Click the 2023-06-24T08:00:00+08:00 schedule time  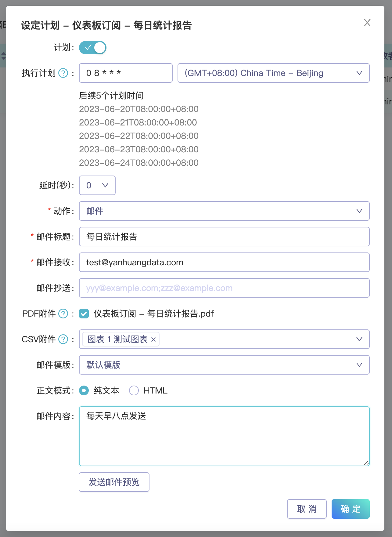(x=139, y=163)
